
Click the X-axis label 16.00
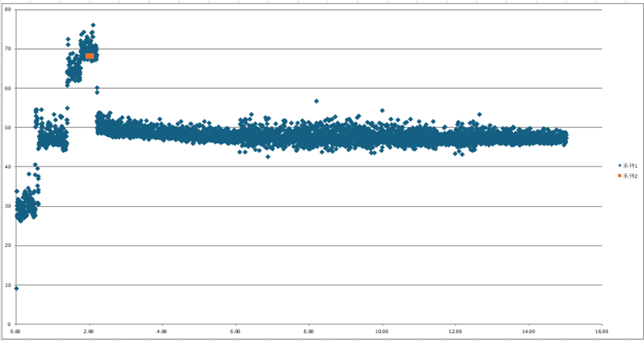click(601, 330)
